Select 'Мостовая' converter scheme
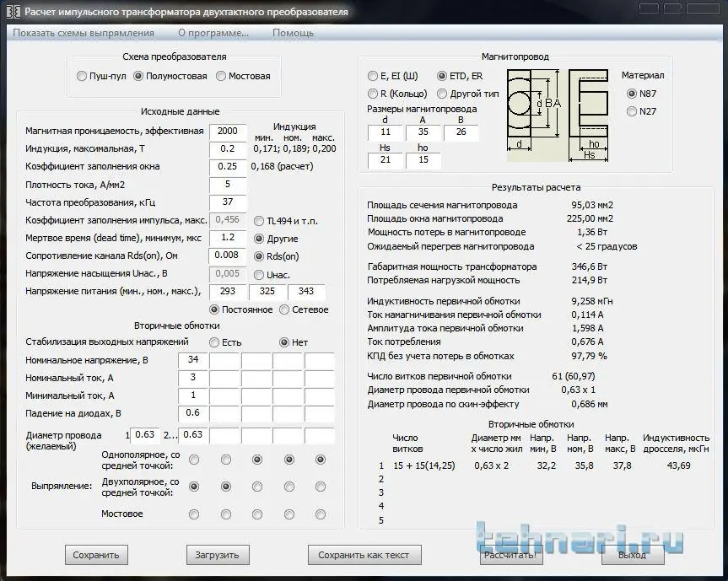This screenshot has height=581, width=728. 243,76
